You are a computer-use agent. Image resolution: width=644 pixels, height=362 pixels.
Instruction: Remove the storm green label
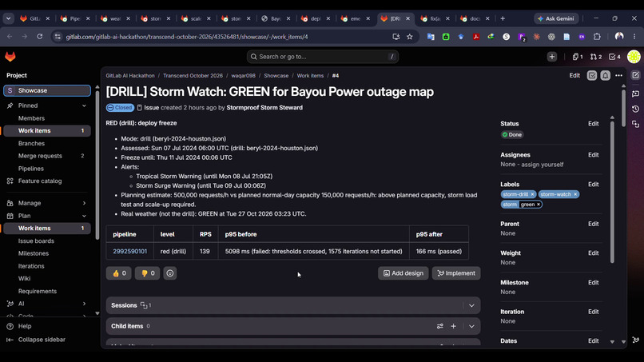(539, 205)
